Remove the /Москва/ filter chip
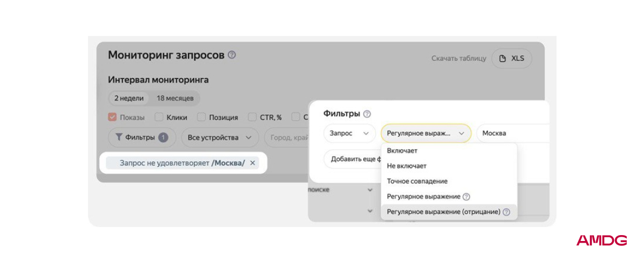 pos(253,163)
